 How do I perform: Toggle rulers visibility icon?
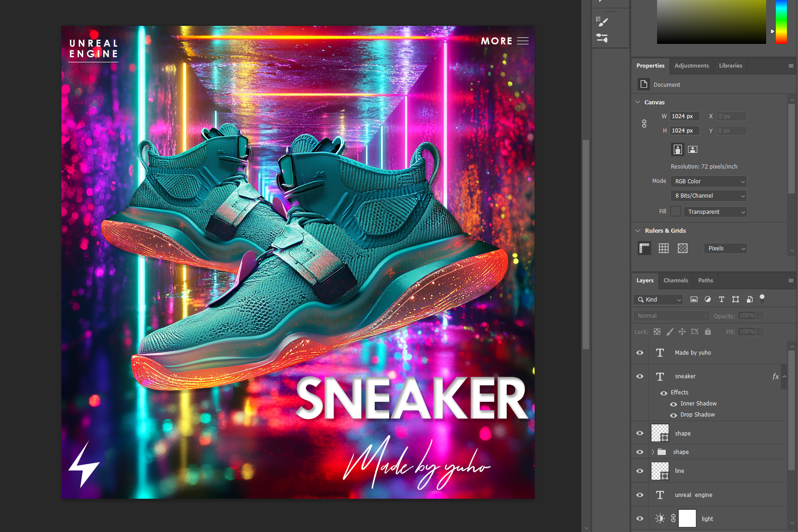tap(645, 248)
